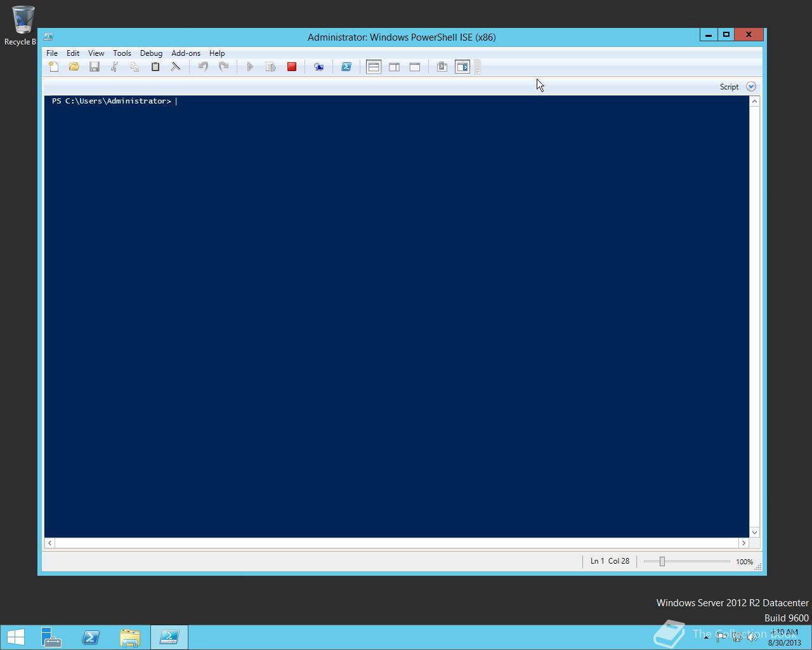Click the Script label in the pane header

(729, 87)
